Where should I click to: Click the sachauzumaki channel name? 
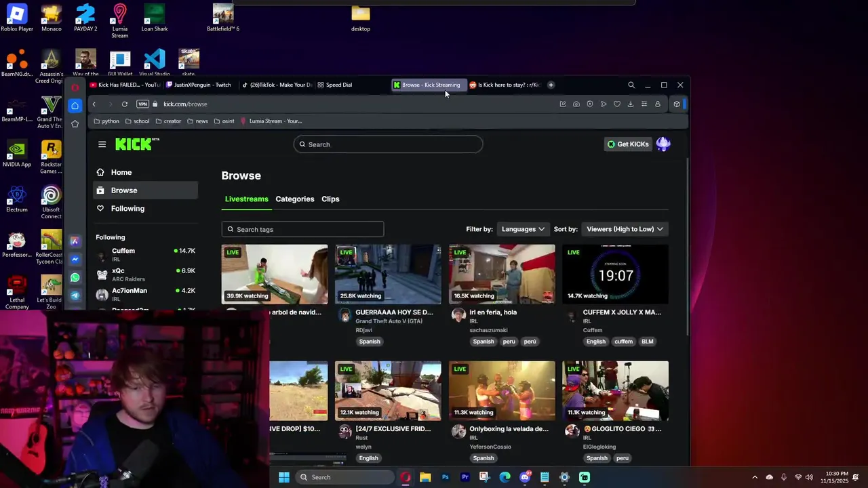488,330
